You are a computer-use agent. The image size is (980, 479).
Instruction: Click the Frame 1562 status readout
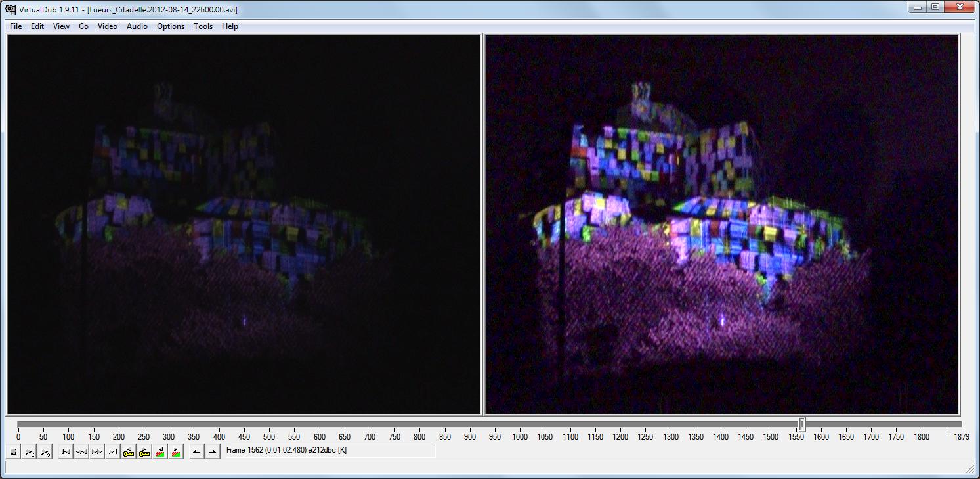pos(330,451)
